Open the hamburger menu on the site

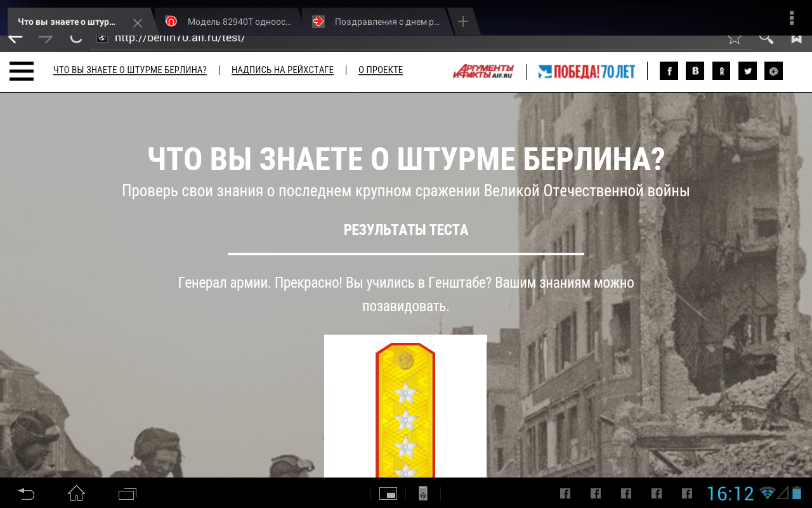21,70
